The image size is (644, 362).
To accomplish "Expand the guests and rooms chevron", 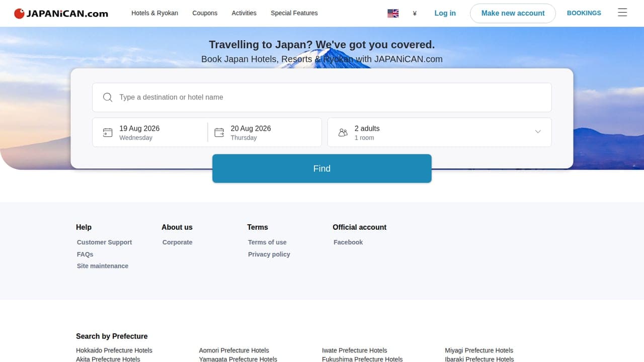I will click(538, 132).
